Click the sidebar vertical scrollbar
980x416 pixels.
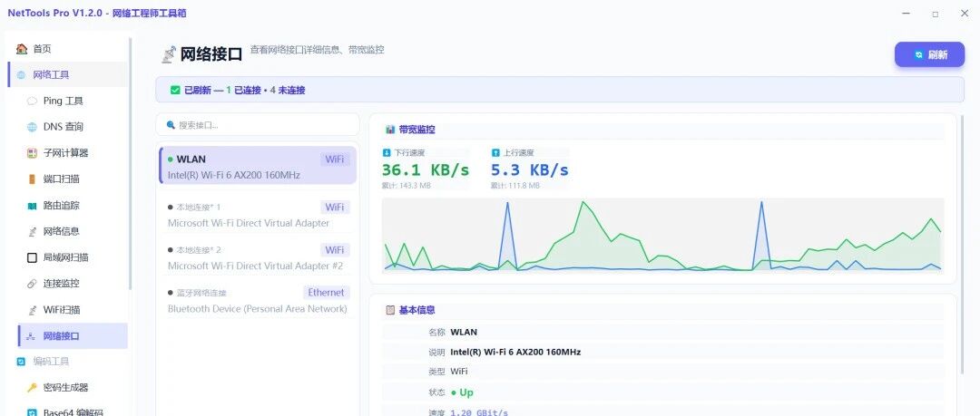131,162
